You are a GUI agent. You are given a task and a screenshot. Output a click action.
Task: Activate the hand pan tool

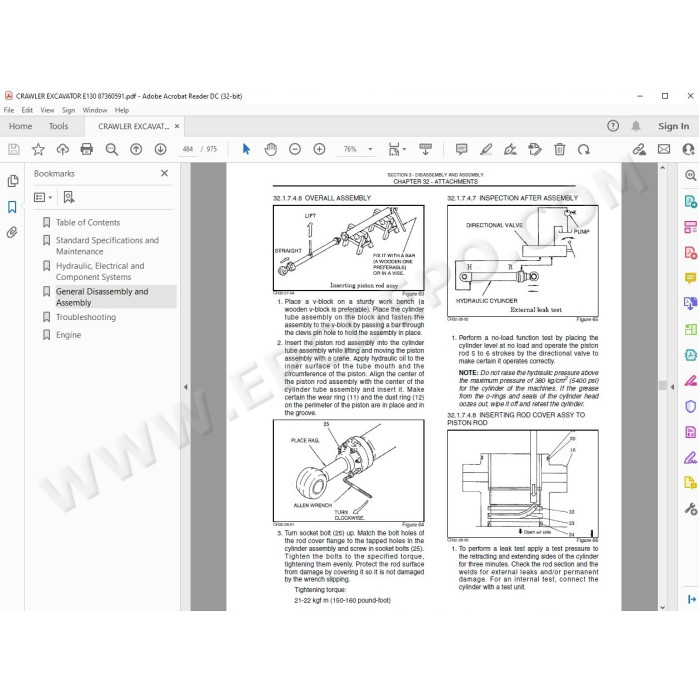(x=271, y=149)
